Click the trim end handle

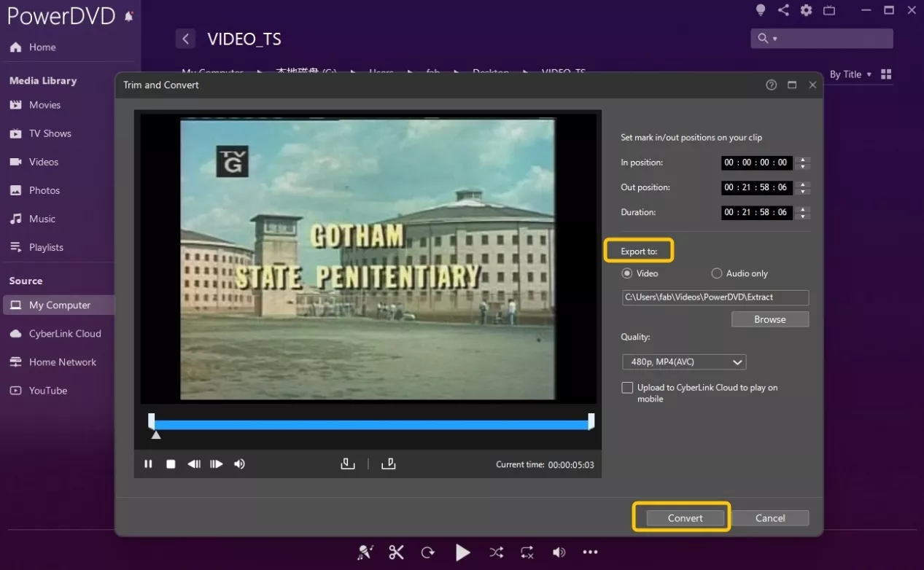click(x=591, y=421)
